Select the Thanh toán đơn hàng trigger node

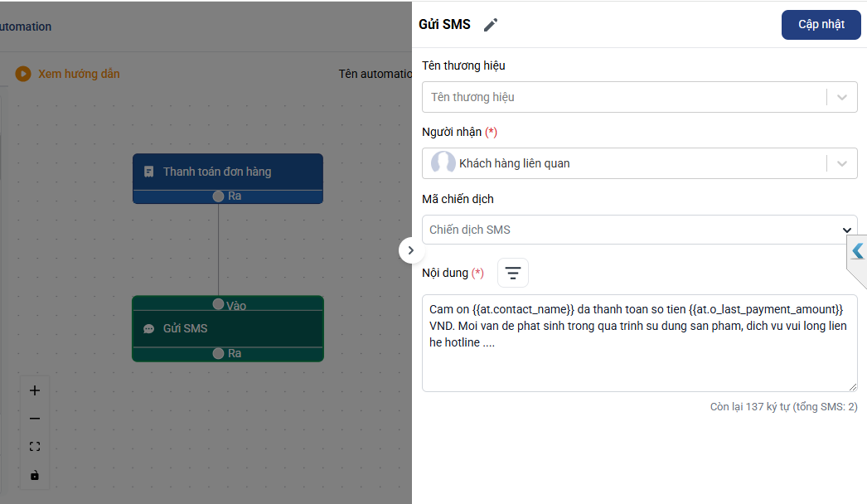click(x=228, y=172)
